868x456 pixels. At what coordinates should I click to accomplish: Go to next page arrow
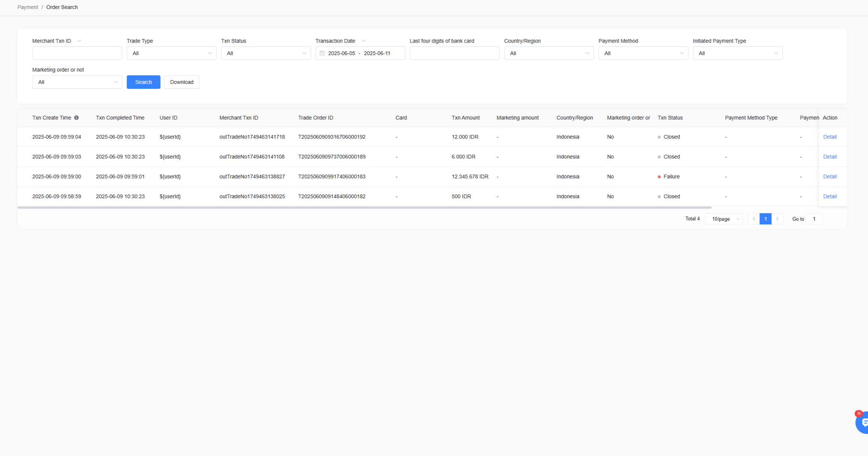[x=777, y=219]
